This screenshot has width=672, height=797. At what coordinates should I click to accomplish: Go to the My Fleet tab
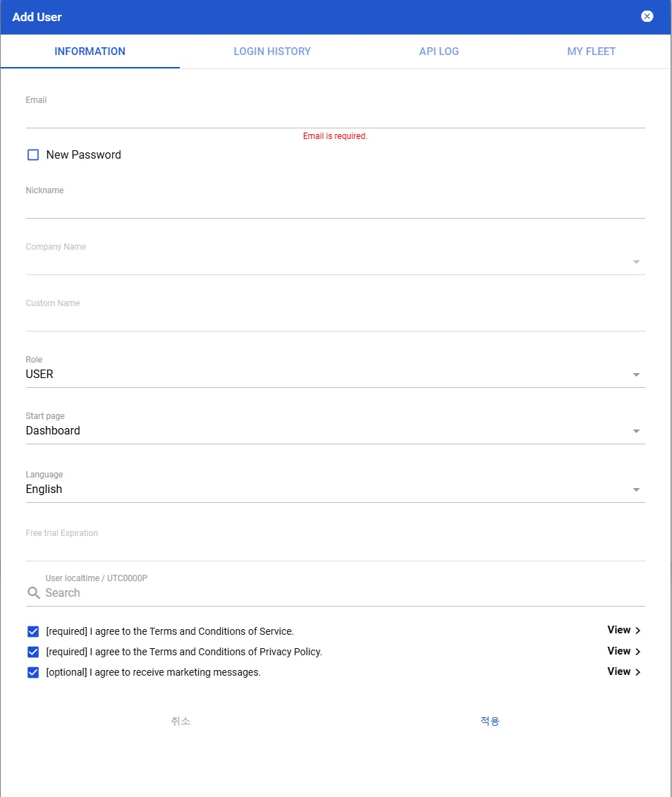pos(591,51)
